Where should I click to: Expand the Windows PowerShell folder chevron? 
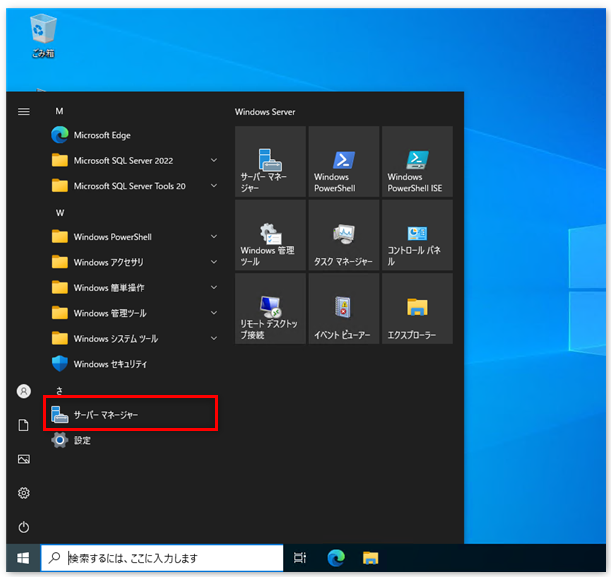(214, 236)
